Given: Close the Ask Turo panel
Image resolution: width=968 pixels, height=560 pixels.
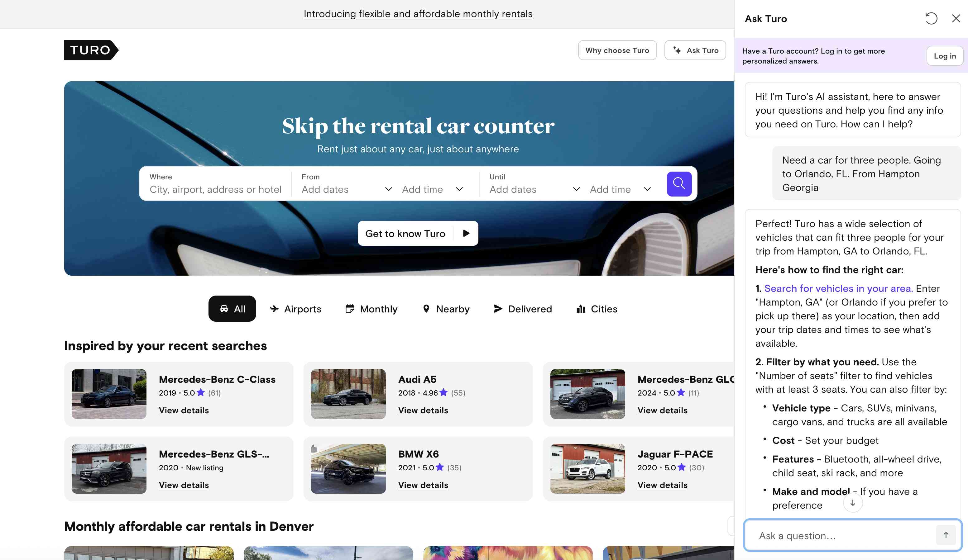Looking at the screenshot, I should [956, 18].
